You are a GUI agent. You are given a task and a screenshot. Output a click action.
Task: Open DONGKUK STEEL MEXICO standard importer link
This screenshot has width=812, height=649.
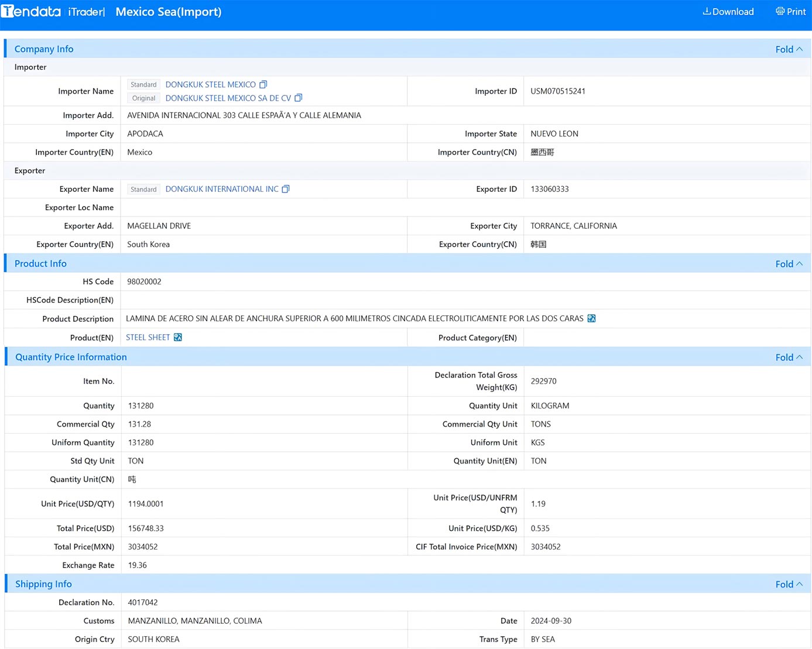[211, 85]
